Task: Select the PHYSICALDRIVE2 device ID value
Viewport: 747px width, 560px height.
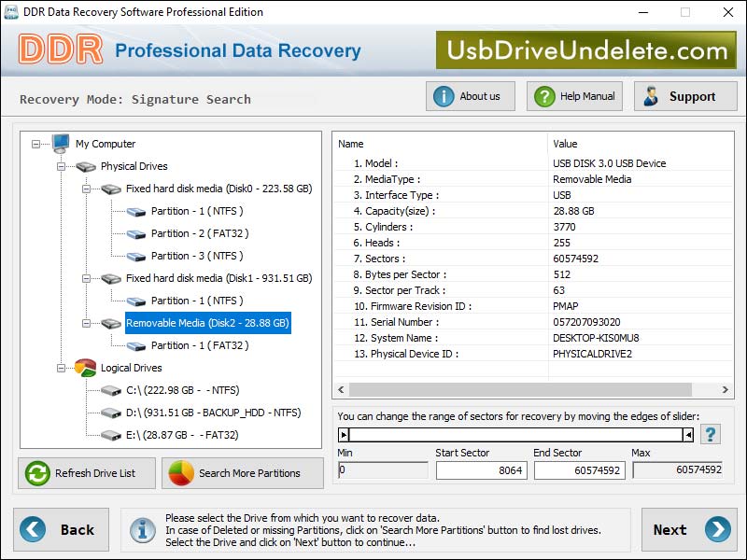Action: (592, 354)
